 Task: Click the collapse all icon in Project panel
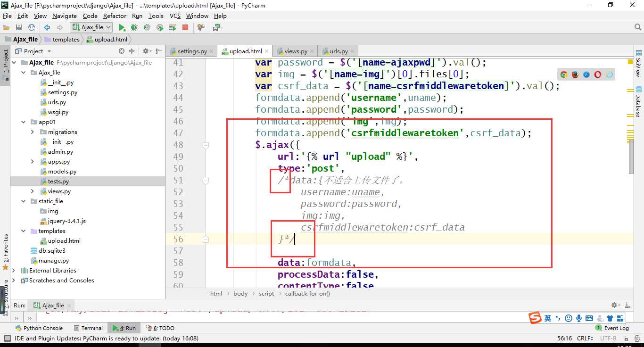point(132,51)
